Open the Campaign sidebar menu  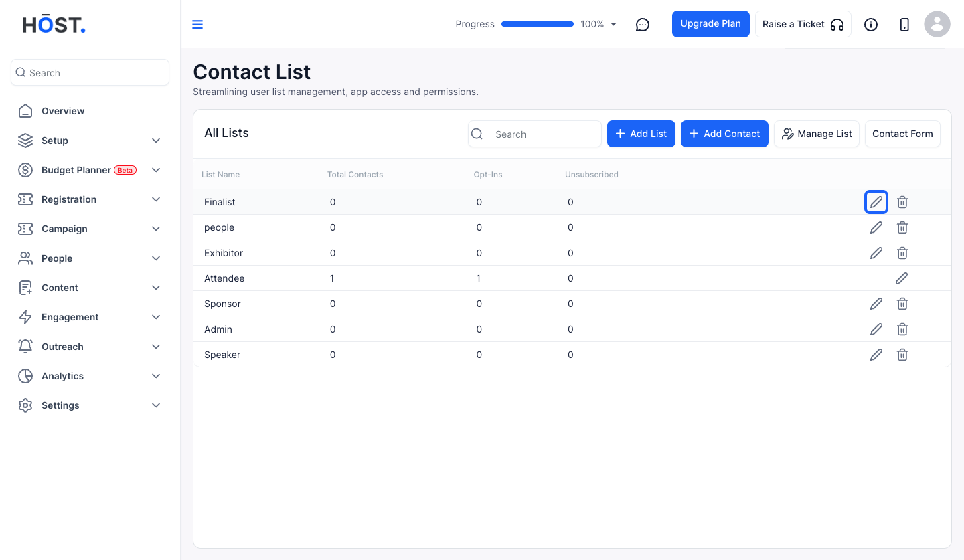tap(90, 229)
